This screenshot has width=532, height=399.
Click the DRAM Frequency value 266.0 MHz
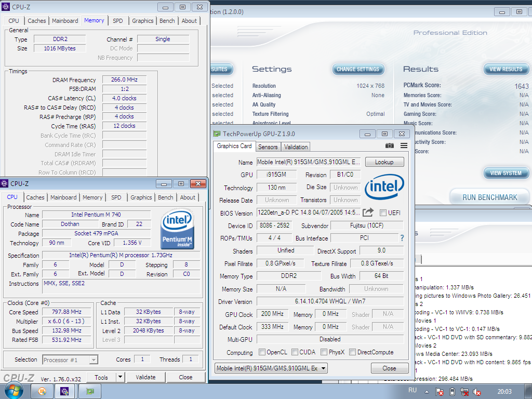125,79
